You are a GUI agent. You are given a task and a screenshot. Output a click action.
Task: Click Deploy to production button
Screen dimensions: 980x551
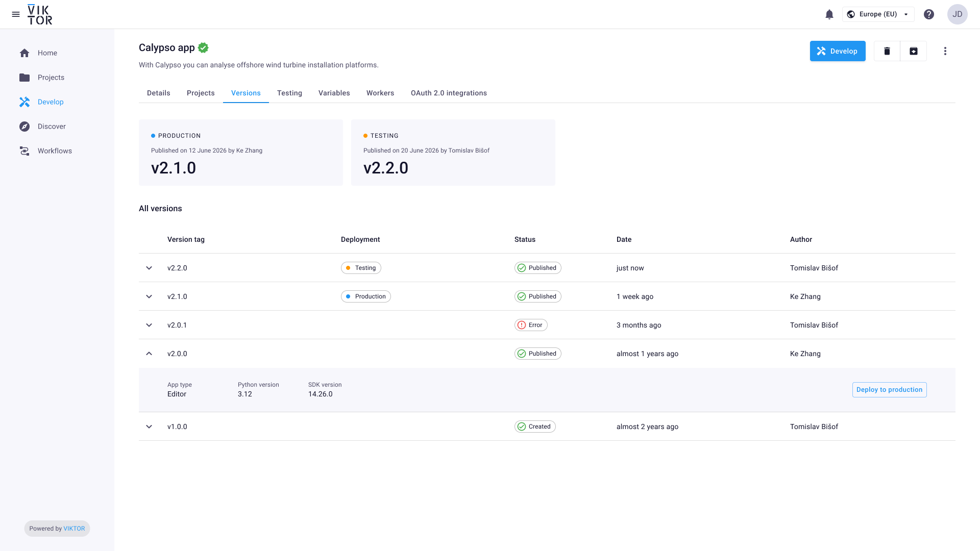(x=890, y=390)
